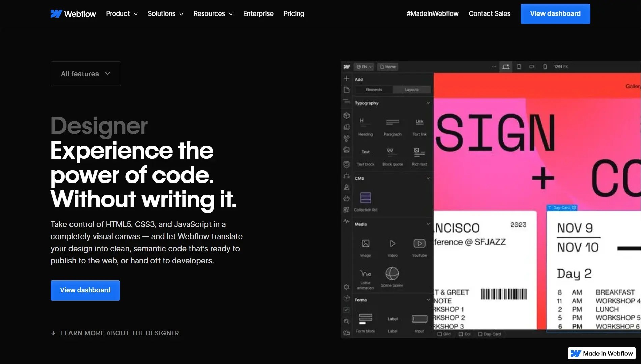The width and height of the screenshot is (641, 364).
Task: Click the Made in Webflow badge
Action: click(x=602, y=354)
